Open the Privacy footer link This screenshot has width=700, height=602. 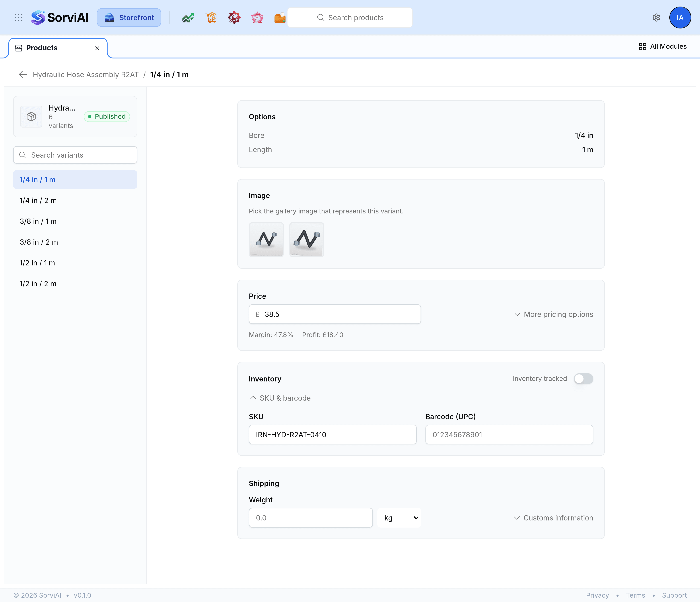tap(597, 595)
